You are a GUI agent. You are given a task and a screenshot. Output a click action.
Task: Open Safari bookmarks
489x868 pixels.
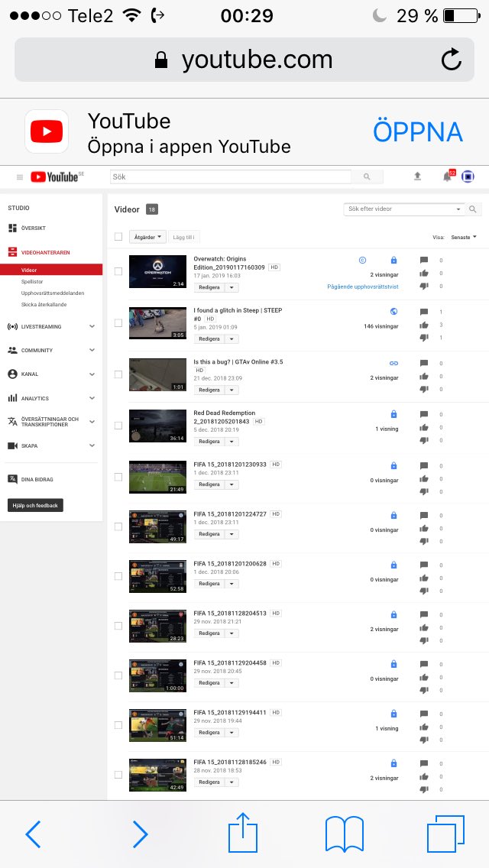point(344,834)
